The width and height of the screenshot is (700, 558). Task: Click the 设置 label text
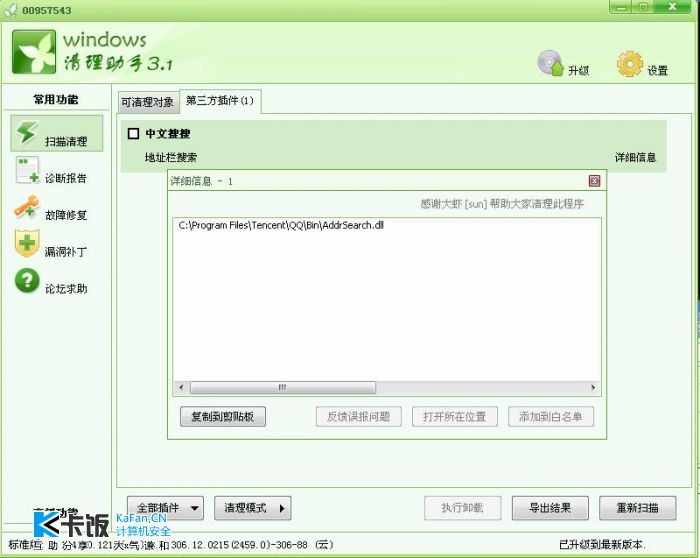point(658,71)
